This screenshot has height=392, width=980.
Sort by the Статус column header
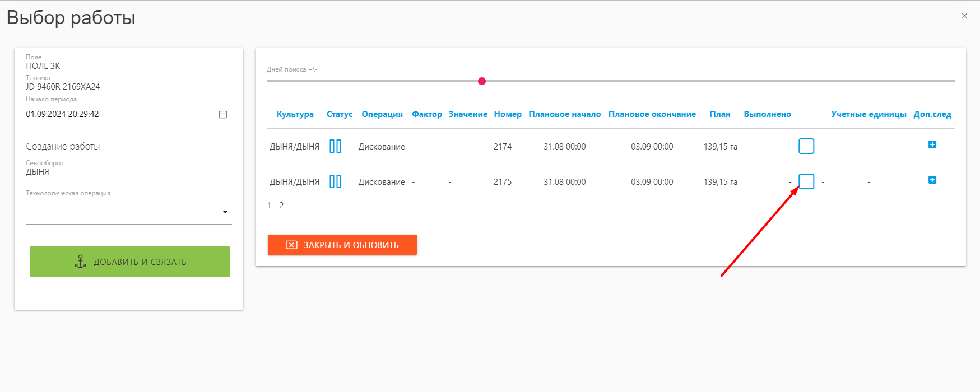(x=340, y=114)
